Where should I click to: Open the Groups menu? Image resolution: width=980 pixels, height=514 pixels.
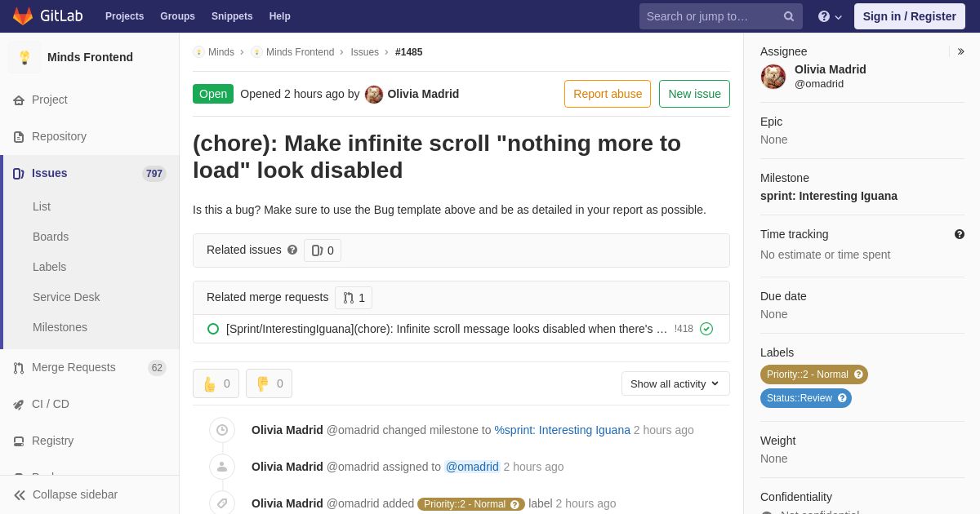[177, 16]
